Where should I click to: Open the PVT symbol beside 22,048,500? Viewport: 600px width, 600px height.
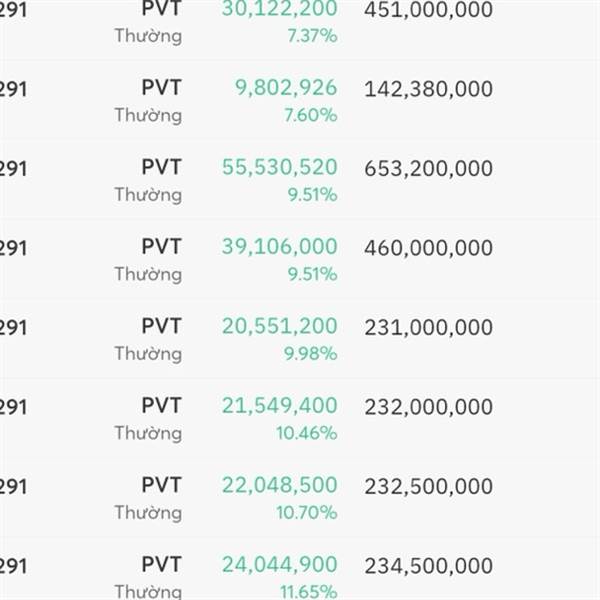[161, 485]
